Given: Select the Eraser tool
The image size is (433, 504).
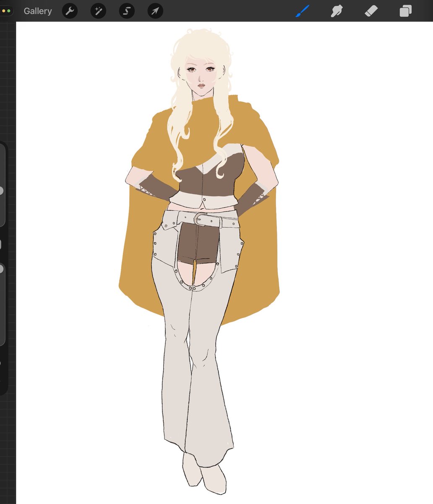Looking at the screenshot, I should coord(371,11).
